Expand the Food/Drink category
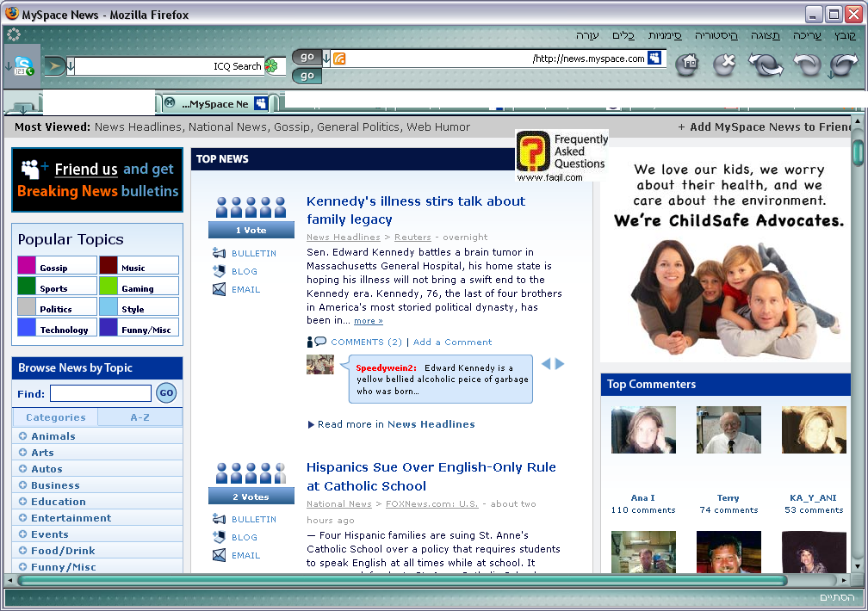The image size is (868, 611). point(22,551)
